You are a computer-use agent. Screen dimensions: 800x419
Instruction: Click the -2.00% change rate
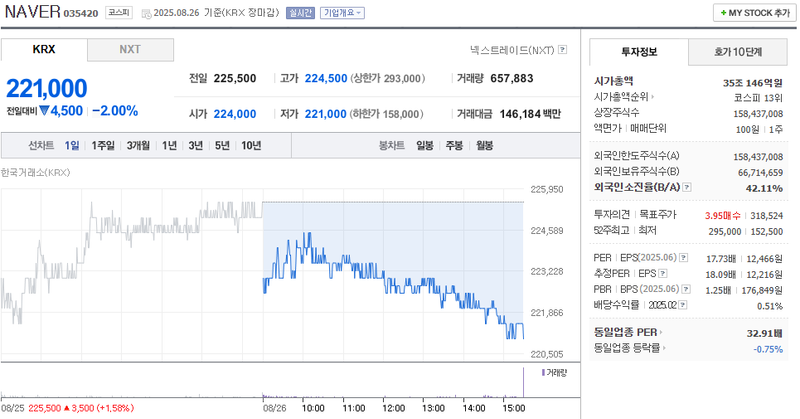coord(115,111)
